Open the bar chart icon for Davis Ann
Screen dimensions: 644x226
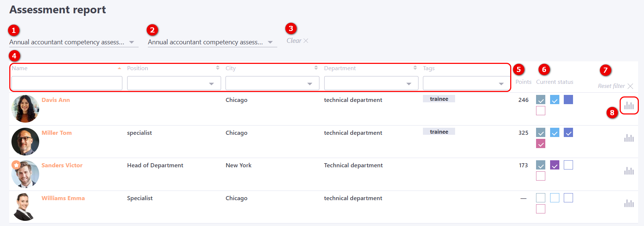point(629,106)
